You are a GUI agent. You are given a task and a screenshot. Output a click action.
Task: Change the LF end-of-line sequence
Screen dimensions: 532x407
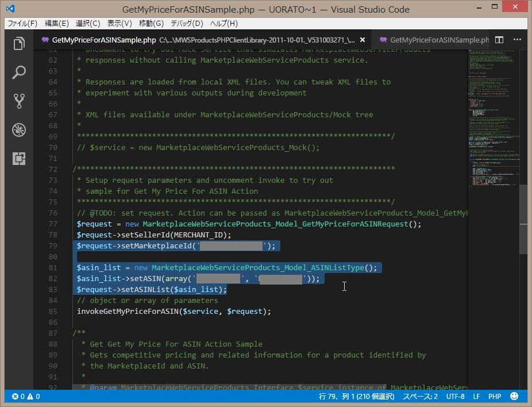coord(476,396)
